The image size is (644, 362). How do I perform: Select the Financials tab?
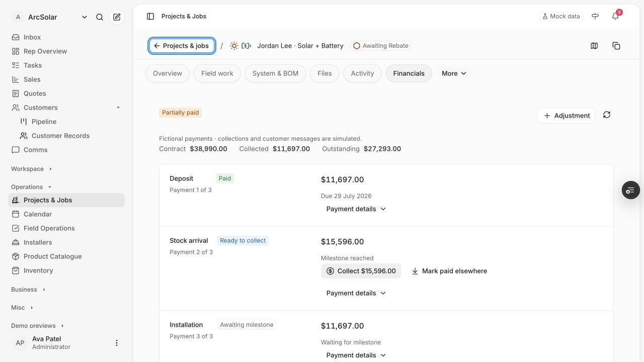point(409,73)
